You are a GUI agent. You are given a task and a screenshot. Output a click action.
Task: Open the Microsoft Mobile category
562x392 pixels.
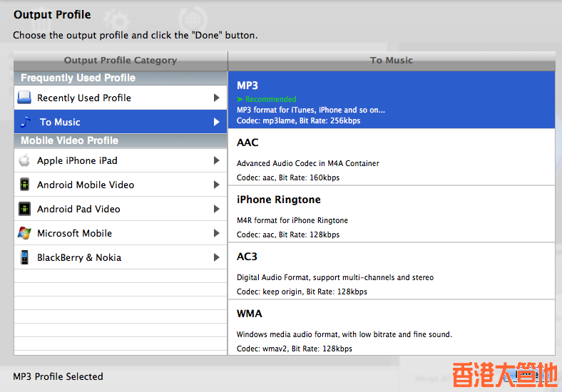tap(121, 233)
